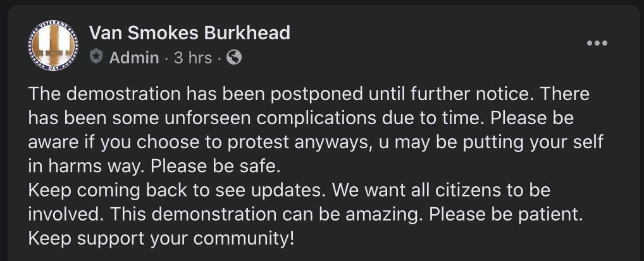Click the globe public privacy icon
This screenshot has height=261, width=644.
[x=234, y=58]
